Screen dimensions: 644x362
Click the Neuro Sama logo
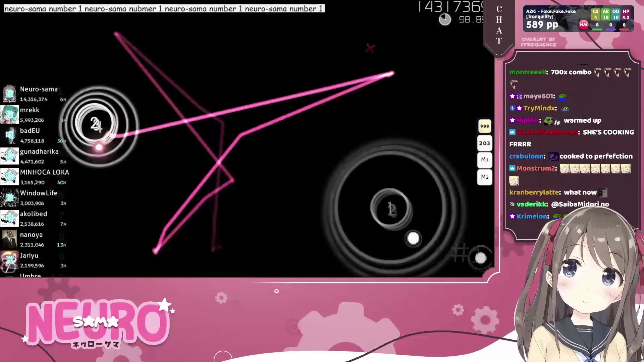click(97, 322)
